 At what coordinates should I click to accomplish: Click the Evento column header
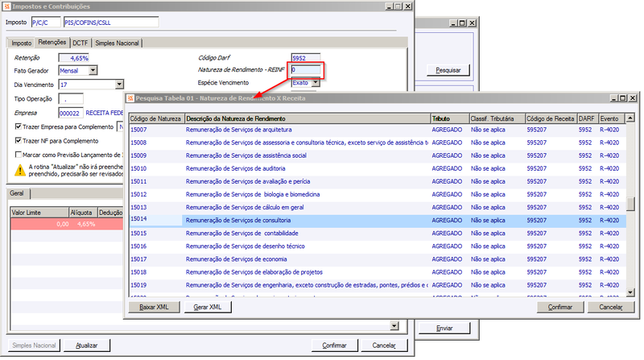[612, 118]
